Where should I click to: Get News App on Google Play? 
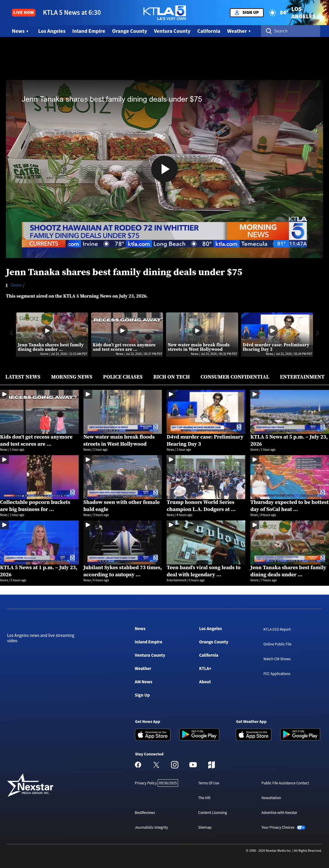point(199,735)
